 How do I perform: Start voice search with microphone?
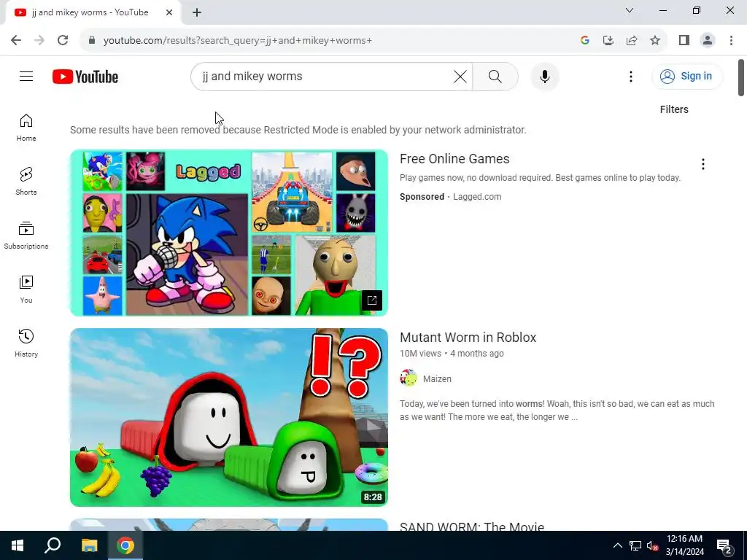(x=544, y=76)
